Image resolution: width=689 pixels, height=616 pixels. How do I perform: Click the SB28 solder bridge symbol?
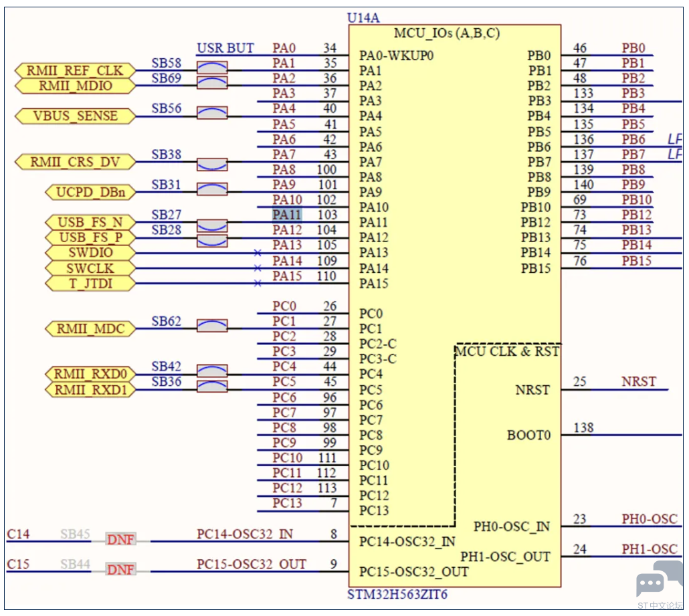pos(212,241)
